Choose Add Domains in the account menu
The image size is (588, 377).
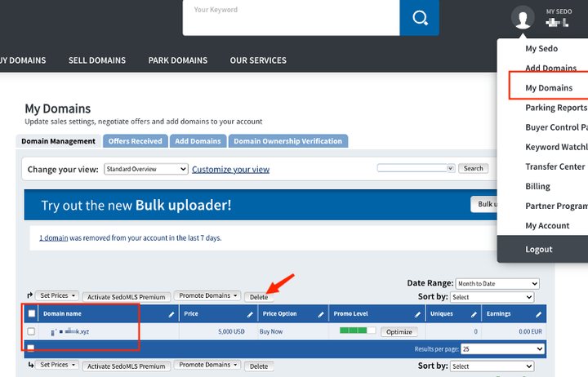click(x=550, y=69)
